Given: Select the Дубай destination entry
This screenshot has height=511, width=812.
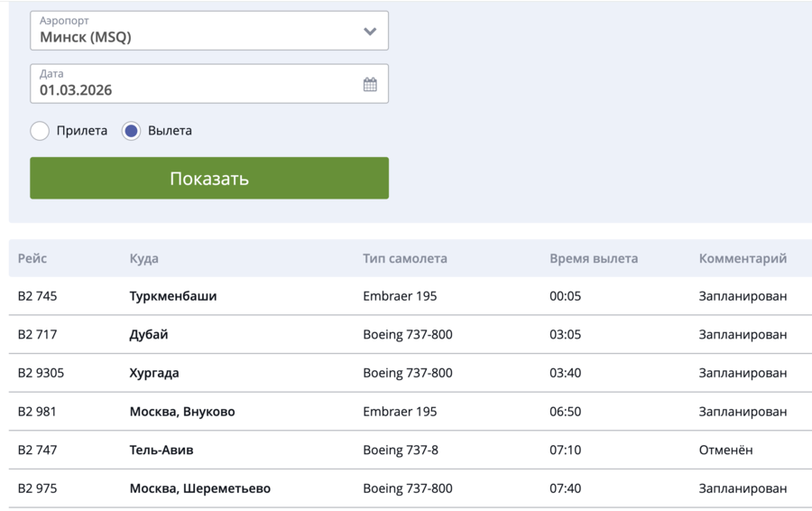Looking at the screenshot, I should [149, 335].
